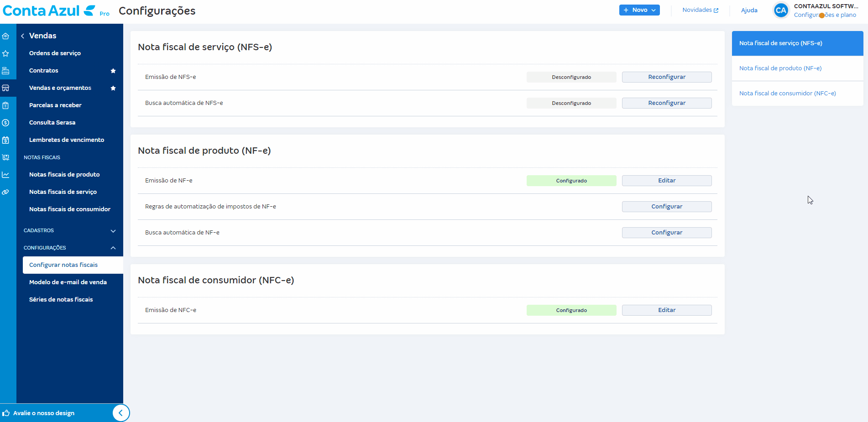Click the Nota fiscal de produto (NF-e) heading
Viewport: 868px width, 422px height.
coord(204,151)
